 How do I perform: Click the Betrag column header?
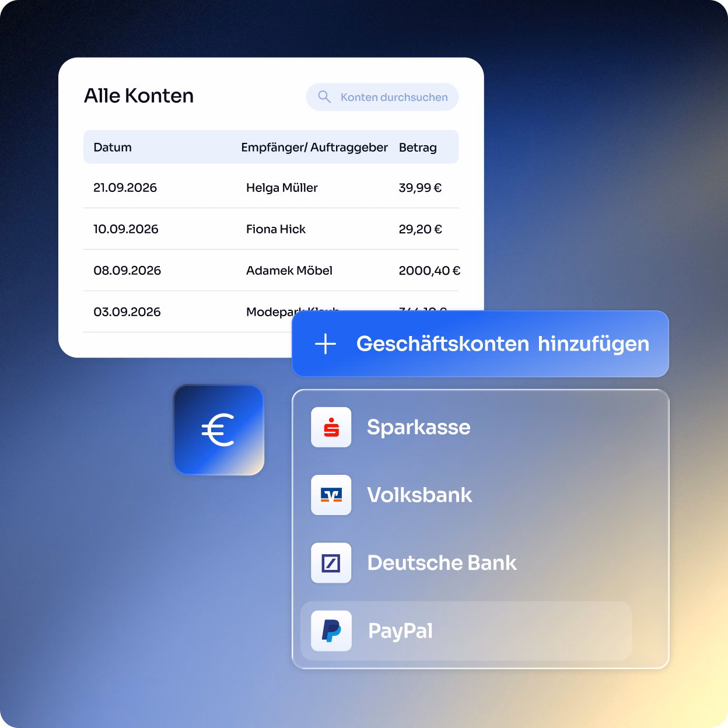(x=418, y=148)
